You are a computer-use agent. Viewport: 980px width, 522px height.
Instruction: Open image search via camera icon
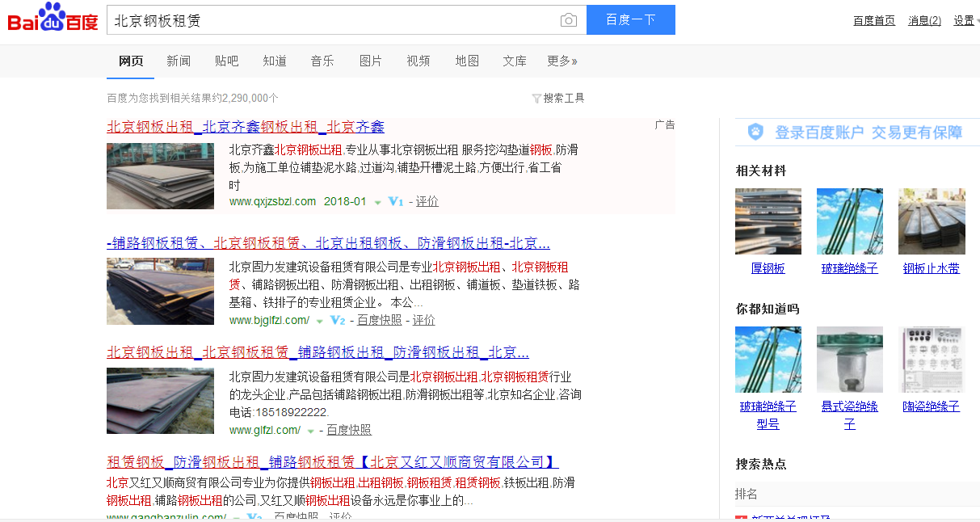569,20
